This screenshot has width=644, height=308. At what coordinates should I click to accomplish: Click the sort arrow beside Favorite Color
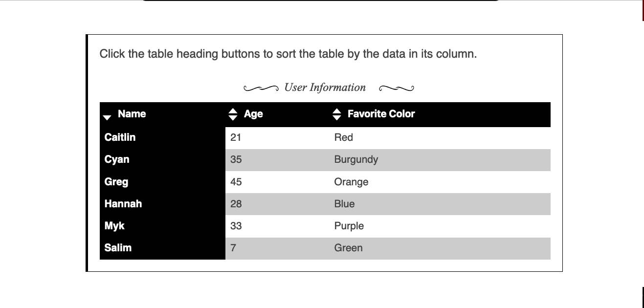point(337,114)
